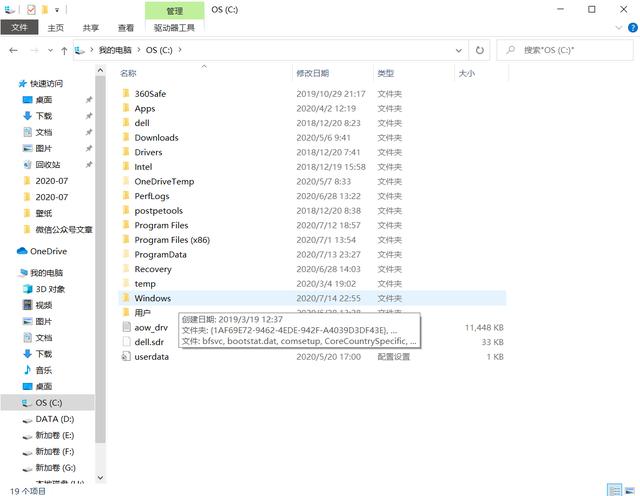The image size is (640, 496).
Task: Expand chevron after 我的电脑 in address bar
Action: 138,50
